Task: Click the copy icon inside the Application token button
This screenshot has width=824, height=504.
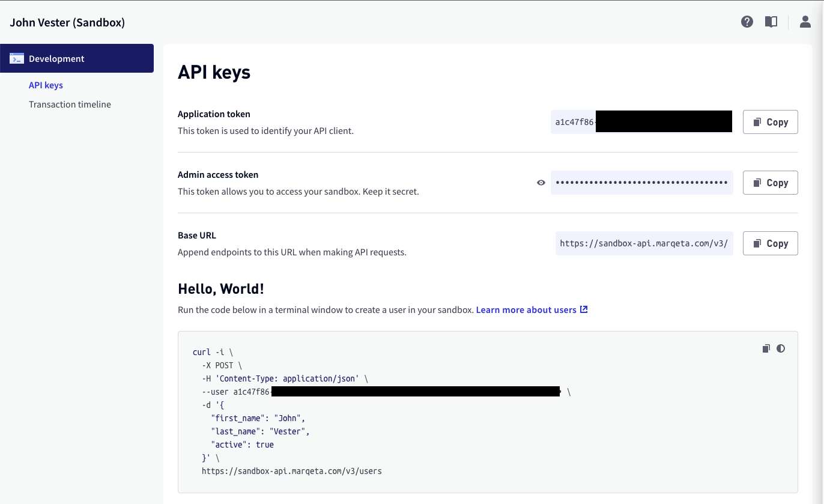Action: click(758, 122)
